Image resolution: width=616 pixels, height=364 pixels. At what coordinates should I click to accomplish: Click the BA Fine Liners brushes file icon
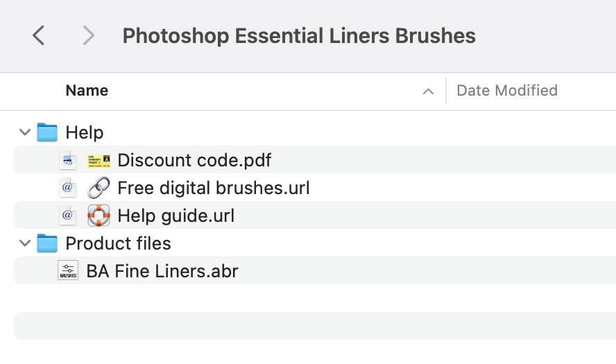pos(68,270)
